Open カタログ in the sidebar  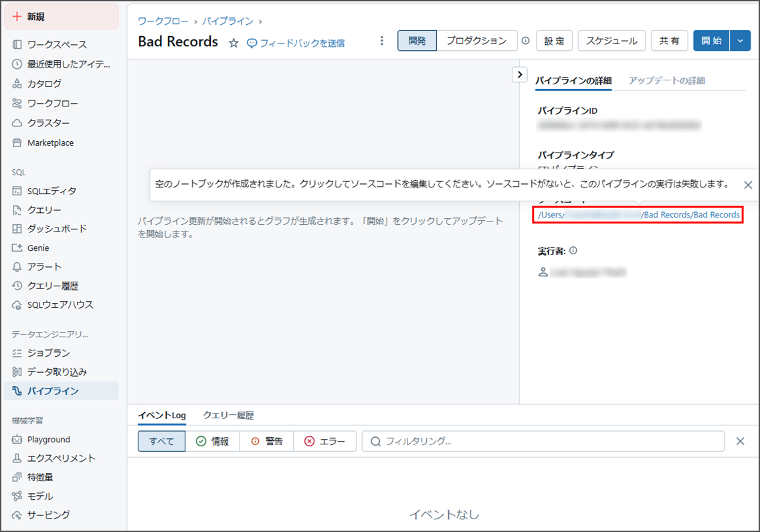(44, 84)
